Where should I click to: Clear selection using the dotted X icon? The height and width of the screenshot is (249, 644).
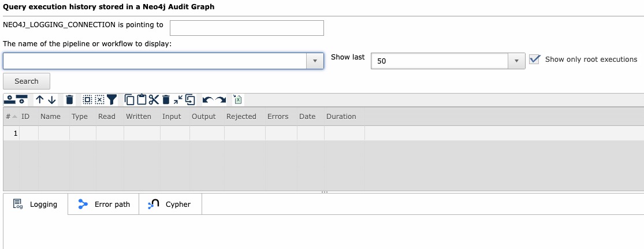point(100,99)
